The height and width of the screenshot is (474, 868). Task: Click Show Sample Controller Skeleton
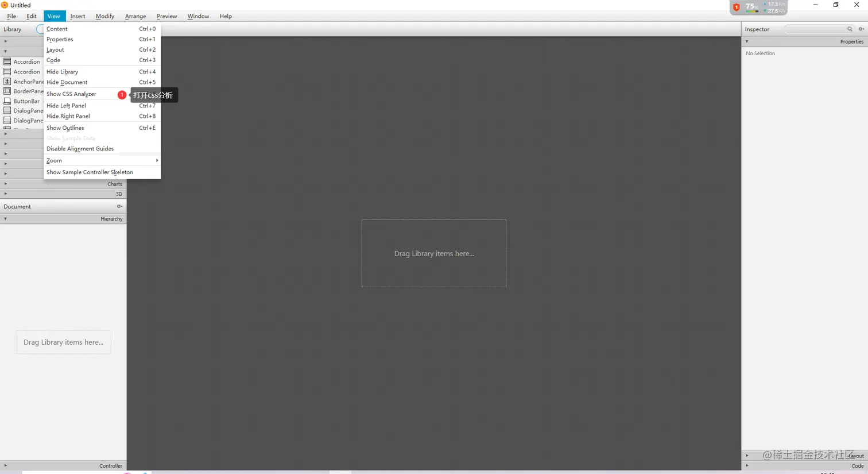pyautogui.click(x=90, y=172)
